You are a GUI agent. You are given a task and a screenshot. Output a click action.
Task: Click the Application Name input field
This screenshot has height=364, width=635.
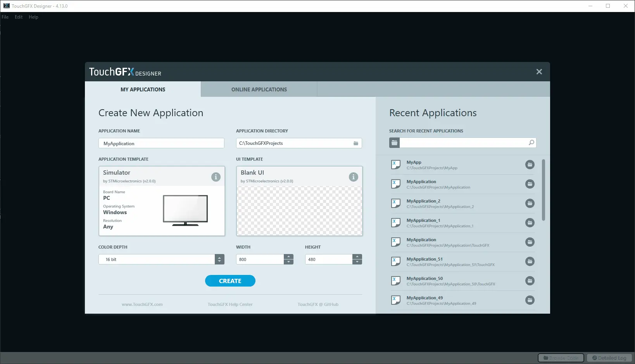click(161, 143)
